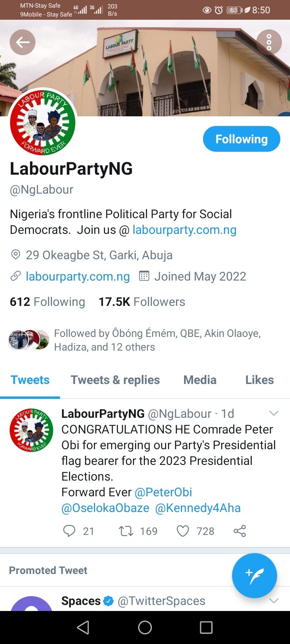
Task: Retweet the Peter Obi congratulations tweet
Action: 126,531
